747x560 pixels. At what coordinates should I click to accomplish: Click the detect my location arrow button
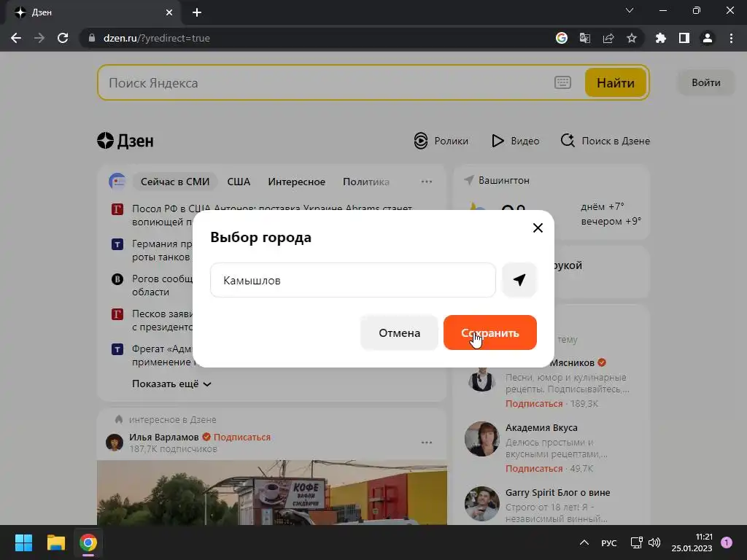(x=519, y=280)
